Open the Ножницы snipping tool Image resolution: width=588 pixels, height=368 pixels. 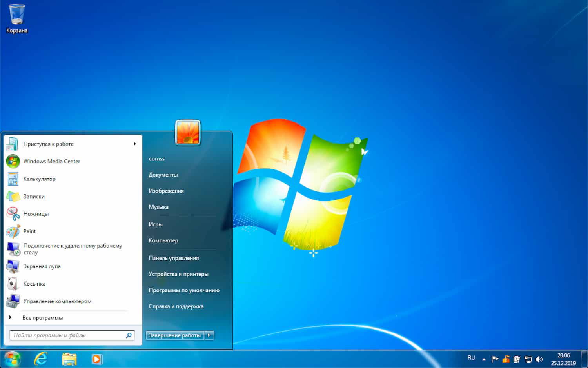point(36,213)
